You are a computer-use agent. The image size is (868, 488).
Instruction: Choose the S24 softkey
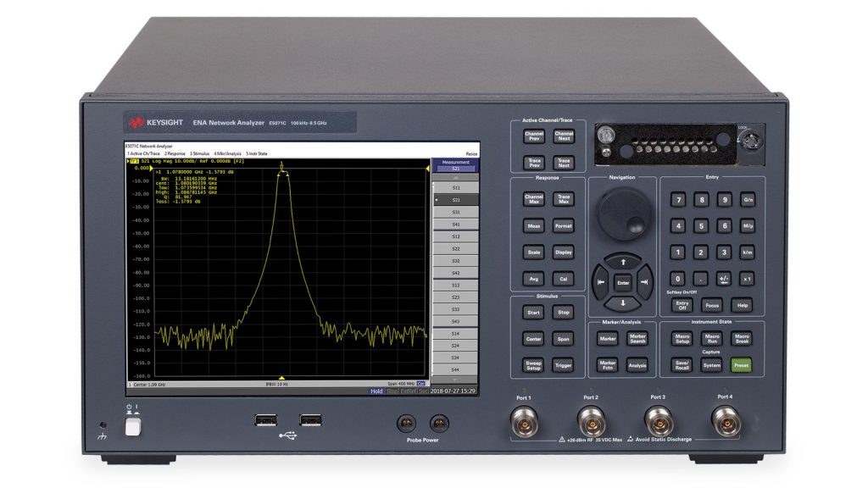455,346
